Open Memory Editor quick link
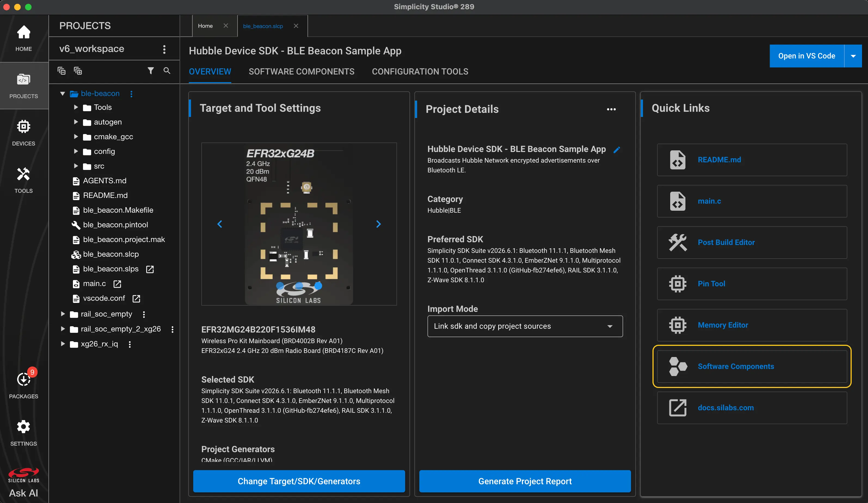868x503 pixels. coord(752,325)
